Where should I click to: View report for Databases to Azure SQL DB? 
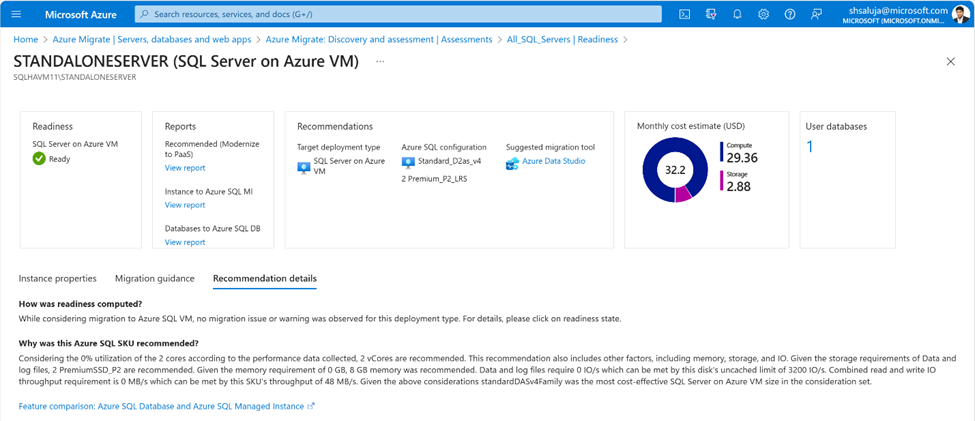point(185,243)
